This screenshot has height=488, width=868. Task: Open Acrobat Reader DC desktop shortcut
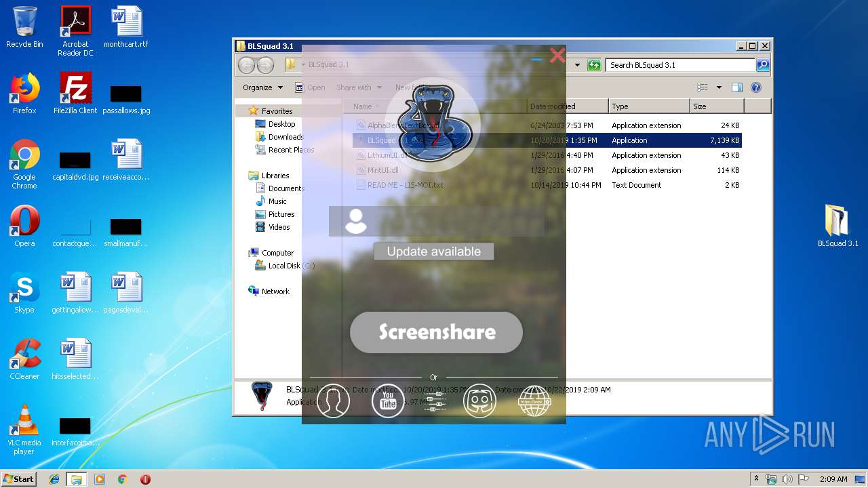[x=75, y=31]
